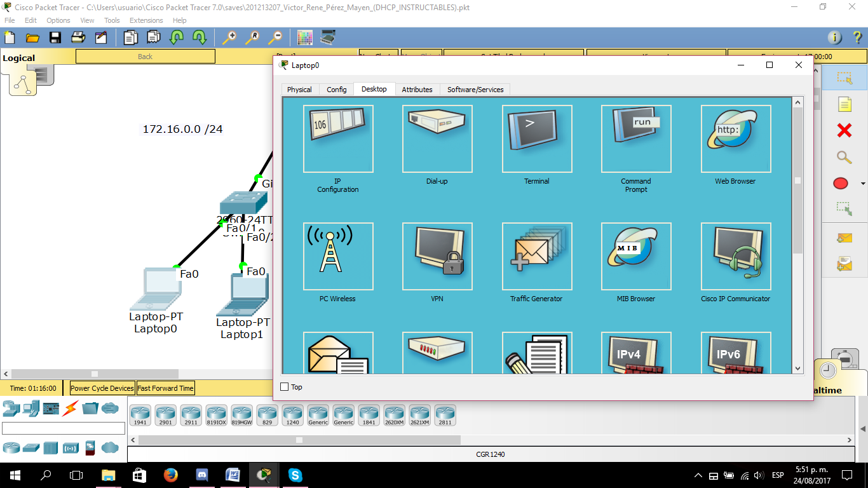Image resolution: width=868 pixels, height=488 pixels.
Task: Choose the Select marquee tool
Action: (844, 78)
